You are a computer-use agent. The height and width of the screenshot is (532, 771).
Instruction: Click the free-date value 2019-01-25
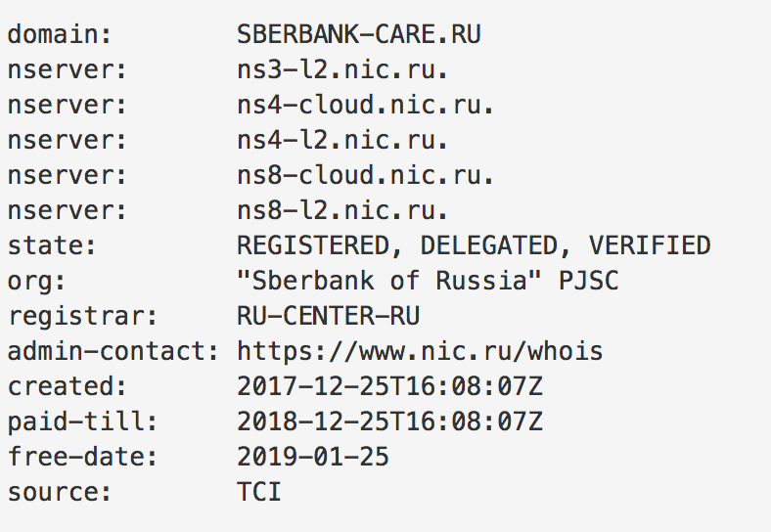313,457
